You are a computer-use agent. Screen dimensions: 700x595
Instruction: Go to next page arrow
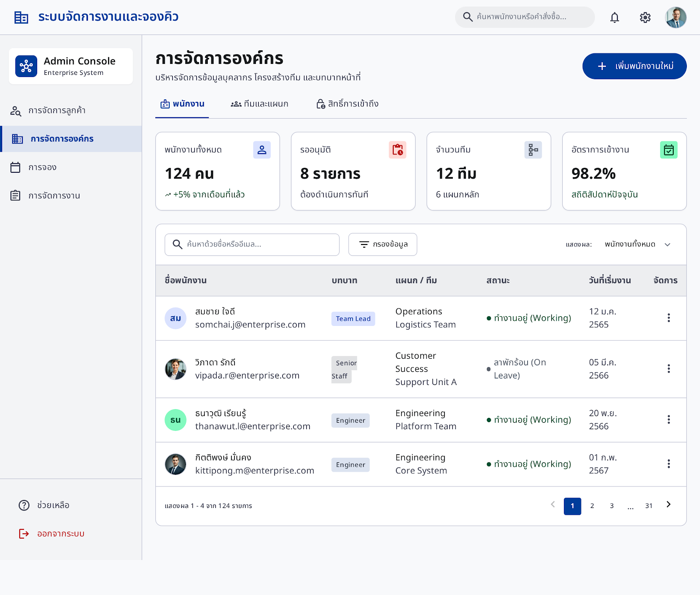[668, 505]
